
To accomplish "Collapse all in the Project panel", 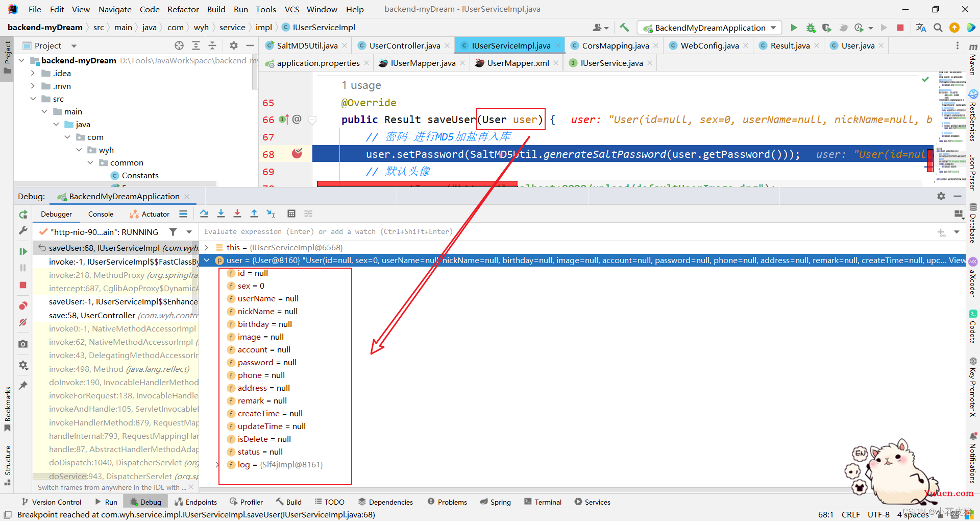I will click(x=212, y=45).
